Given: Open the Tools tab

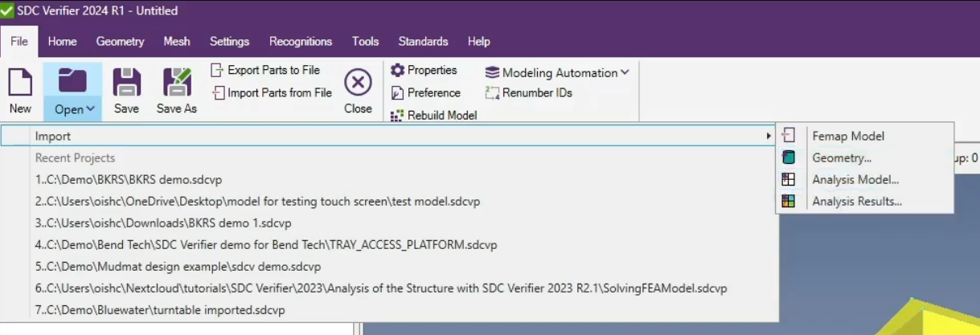Looking at the screenshot, I should tap(365, 41).
